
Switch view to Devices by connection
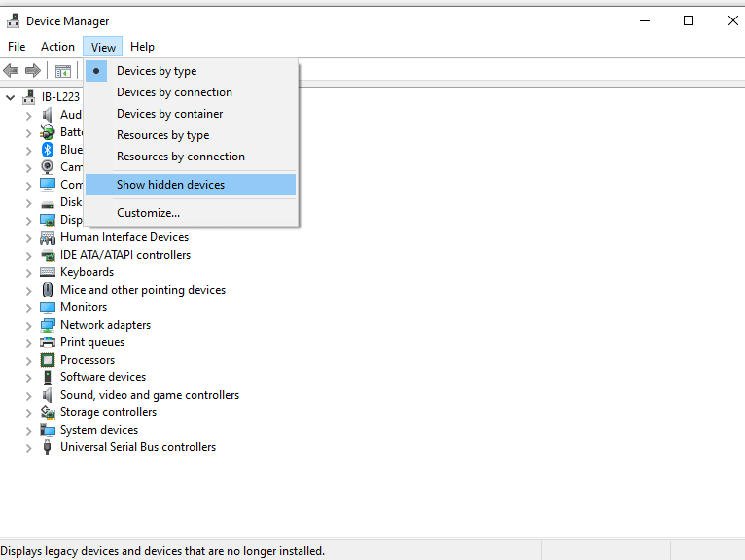pyautogui.click(x=174, y=92)
